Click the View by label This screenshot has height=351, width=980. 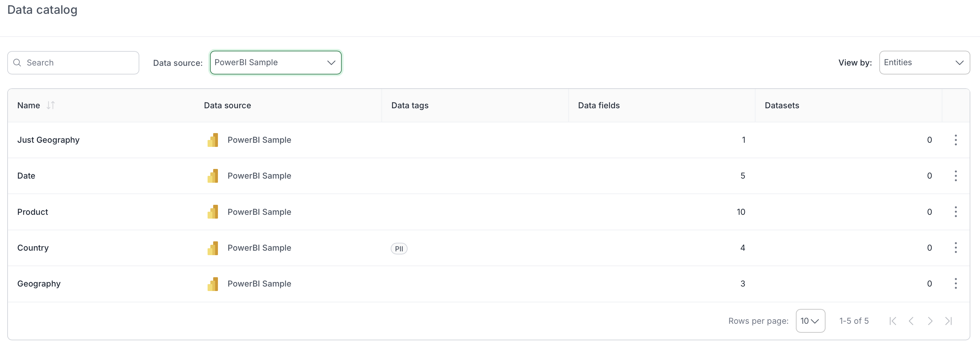tap(855, 63)
